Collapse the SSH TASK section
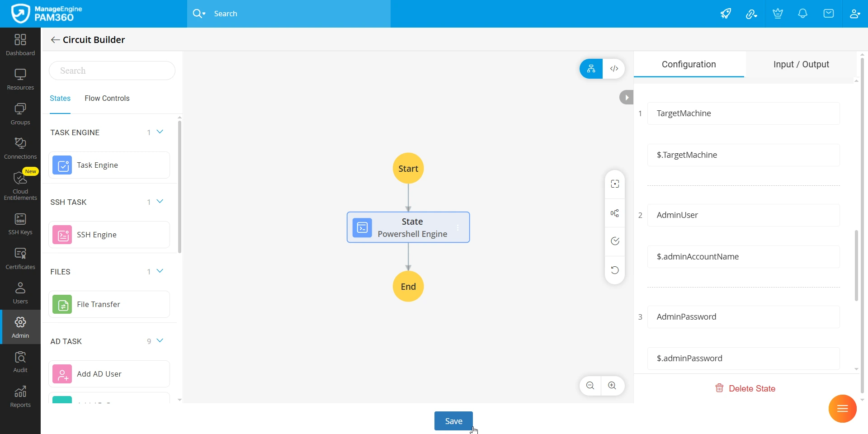Screen dimensions: 868x434 click(x=160, y=202)
